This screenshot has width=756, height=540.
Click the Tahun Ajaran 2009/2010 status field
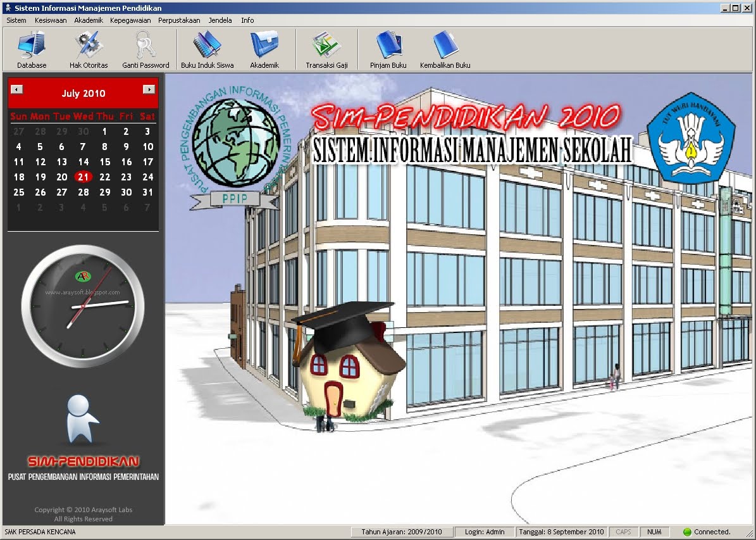(x=402, y=531)
